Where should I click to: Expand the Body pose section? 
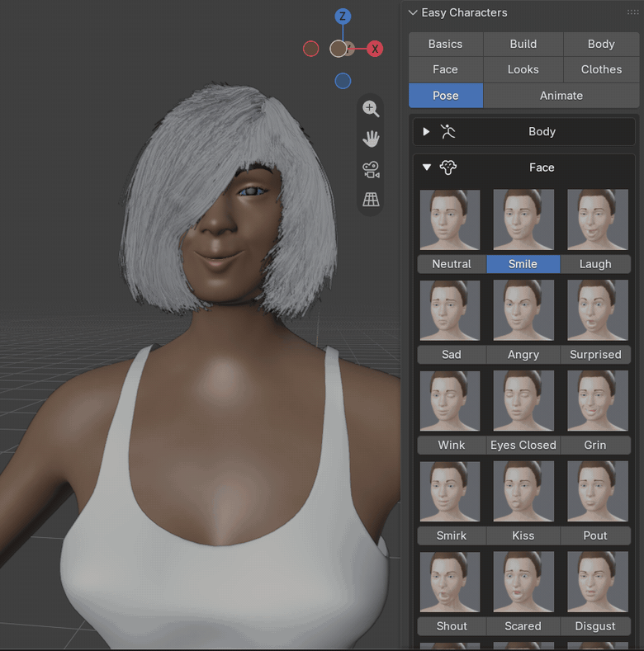426,132
